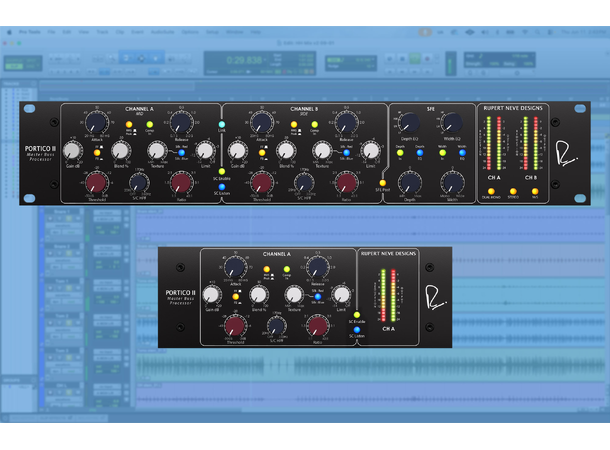This screenshot has height=450, width=610.
Task: Toggle SFE Width EQ button
Action: tap(462, 153)
